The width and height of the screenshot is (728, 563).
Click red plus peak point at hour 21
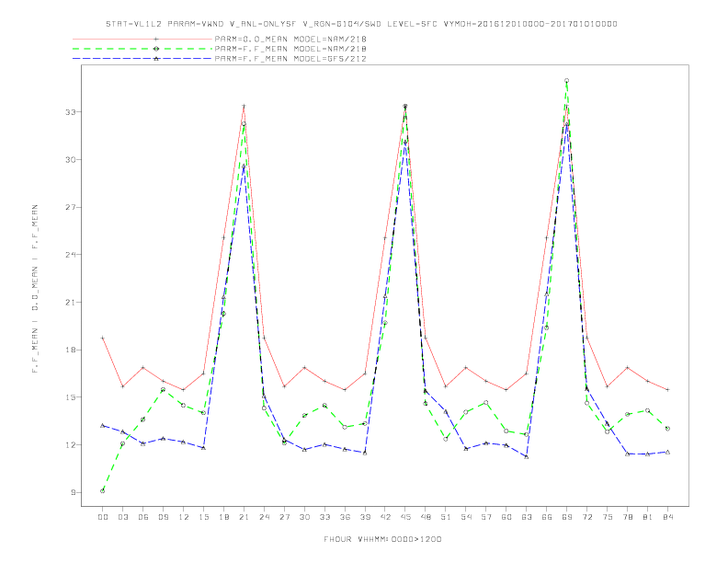[244, 106]
